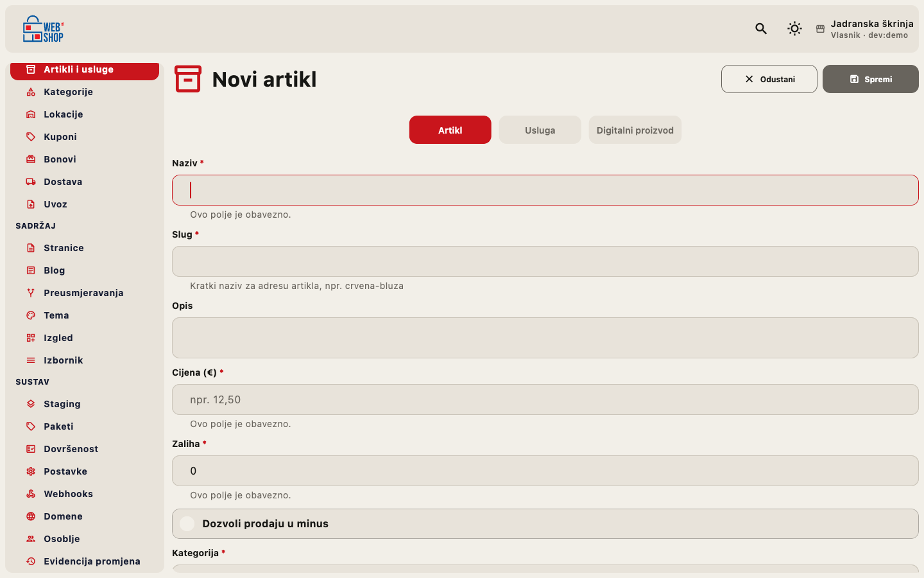Image resolution: width=924 pixels, height=578 pixels.
Task: Switch to the Artikl tab
Action: point(450,130)
